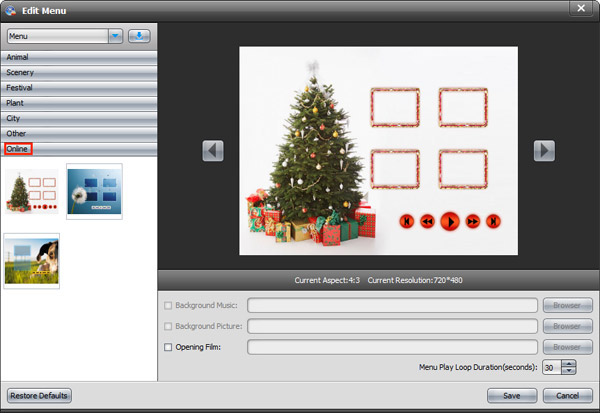The image size is (600, 413).
Task: Increase the Menu Play Loop Duration value
Action: click(569, 363)
